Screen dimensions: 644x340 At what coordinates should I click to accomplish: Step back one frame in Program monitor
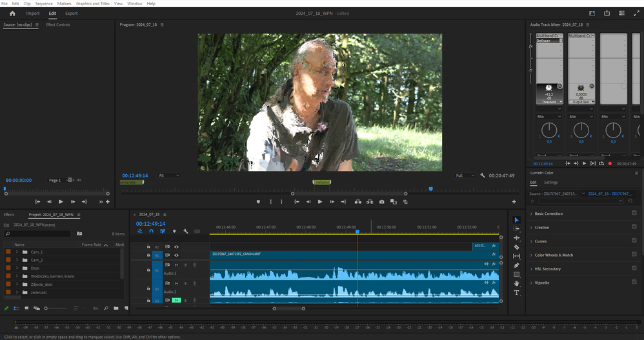308,202
